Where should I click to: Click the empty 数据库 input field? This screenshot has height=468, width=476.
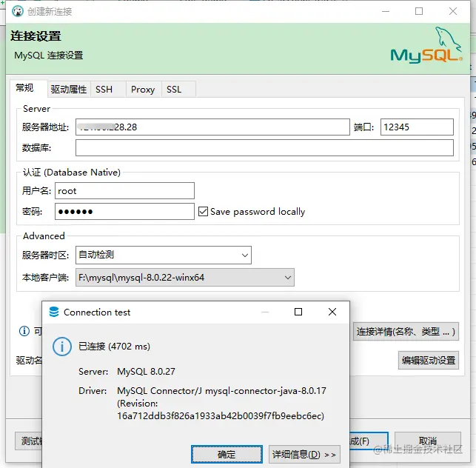264,147
